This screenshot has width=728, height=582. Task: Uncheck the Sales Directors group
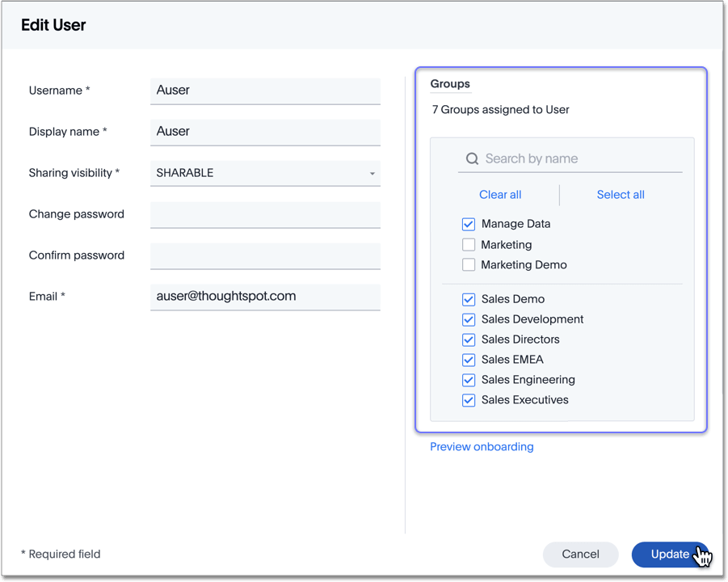pyautogui.click(x=469, y=339)
